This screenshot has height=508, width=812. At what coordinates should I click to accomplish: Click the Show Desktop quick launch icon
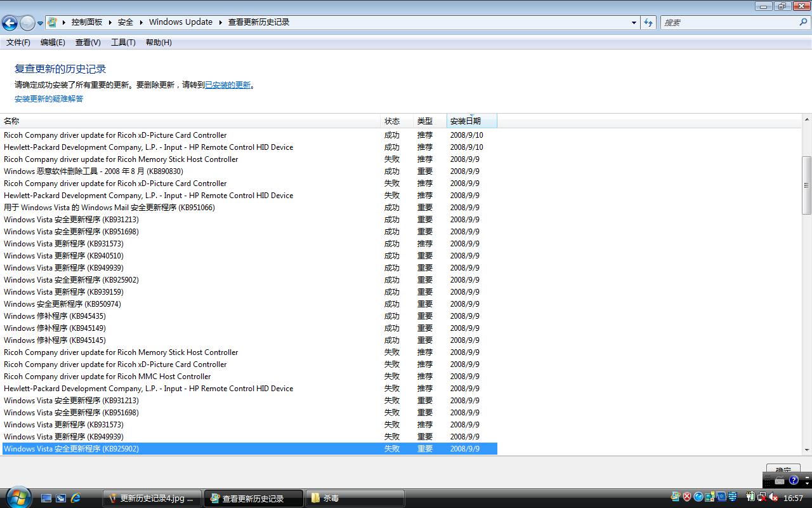tap(46, 498)
